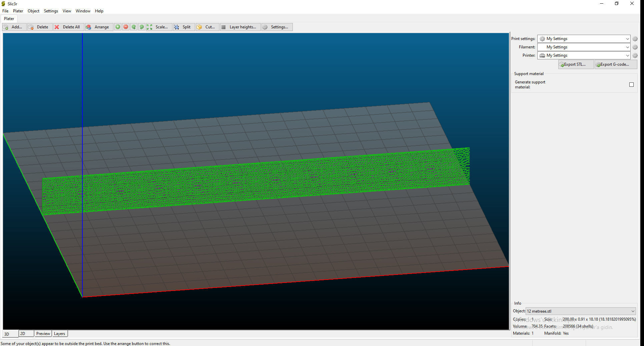Close the Slic3r window

632,4
